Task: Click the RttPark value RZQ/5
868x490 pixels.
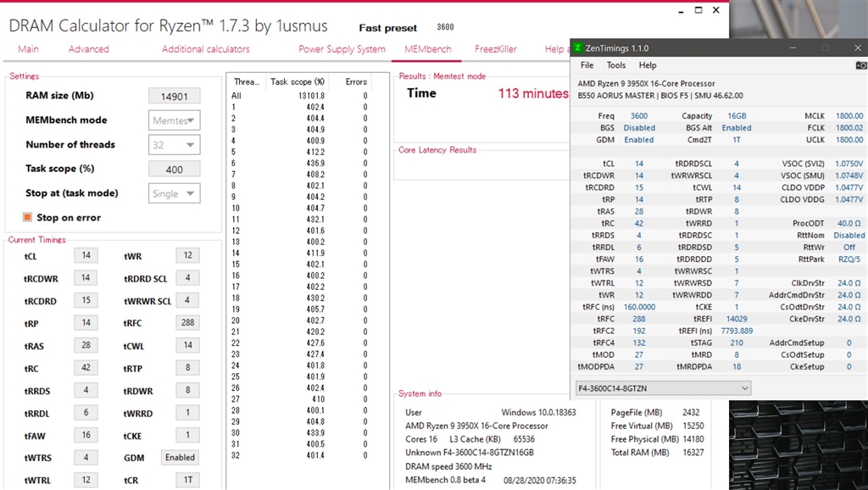Action: pyautogui.click(x=849, y=259)
